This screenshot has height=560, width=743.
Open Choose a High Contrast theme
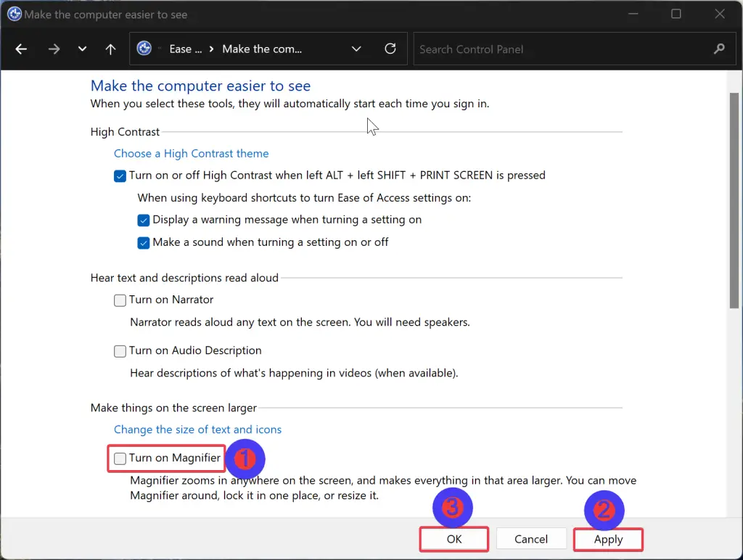(191, 153)
